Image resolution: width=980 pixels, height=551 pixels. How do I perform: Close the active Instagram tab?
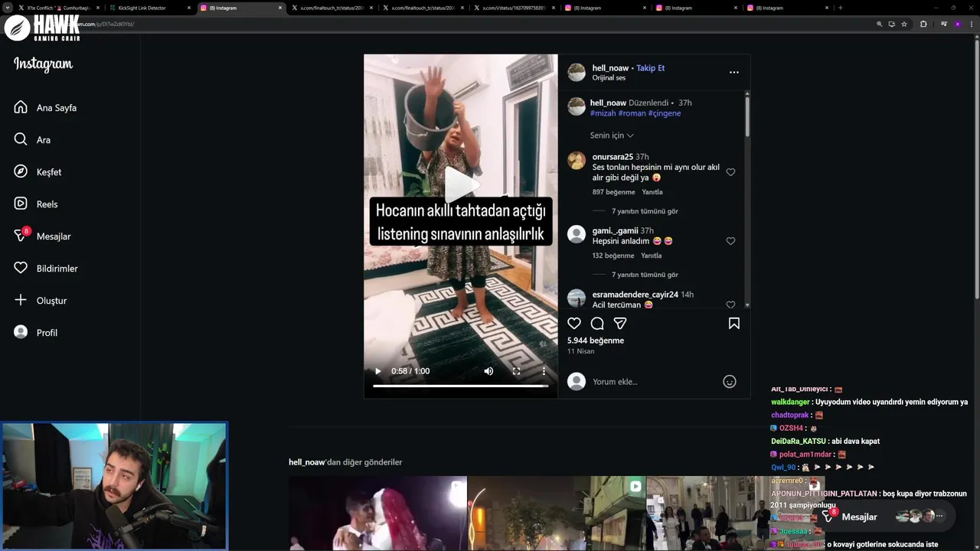click(280, 8)
